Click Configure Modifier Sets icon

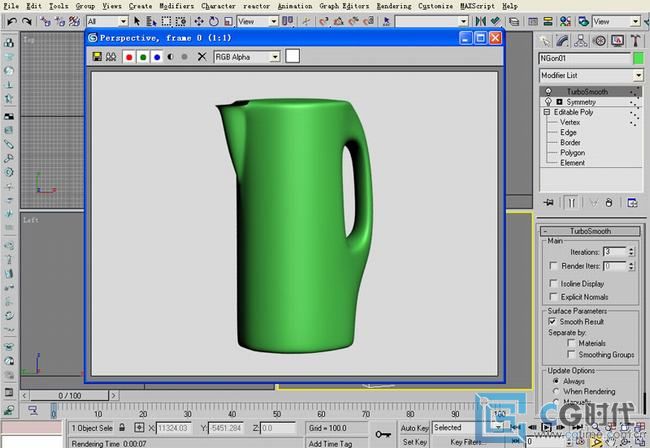pos(632,203)
